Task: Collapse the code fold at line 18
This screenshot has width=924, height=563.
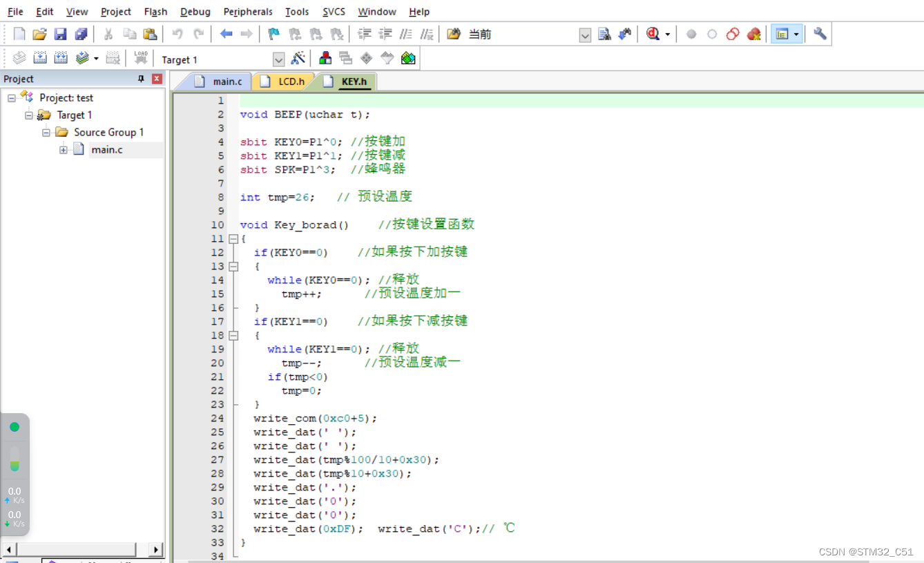Action: point(233,336)
